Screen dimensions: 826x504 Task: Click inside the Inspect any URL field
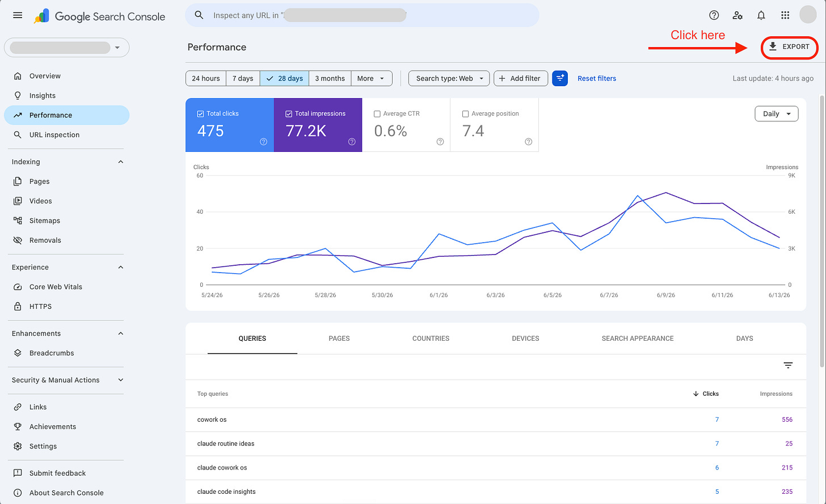point(362,15)
